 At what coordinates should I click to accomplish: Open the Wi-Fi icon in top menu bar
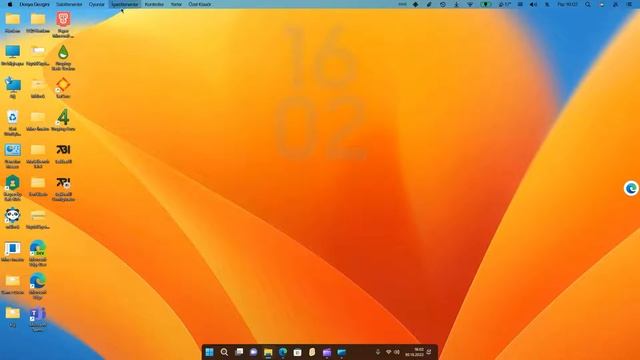click(x=470, y=4)
